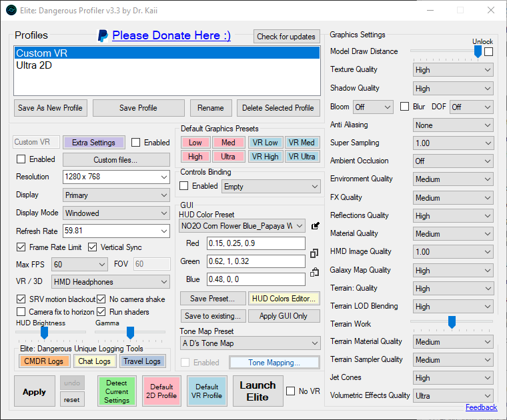Apply the Low graphics preset
Viewport: 507px width, 420px height.
[x=195, y=143]
